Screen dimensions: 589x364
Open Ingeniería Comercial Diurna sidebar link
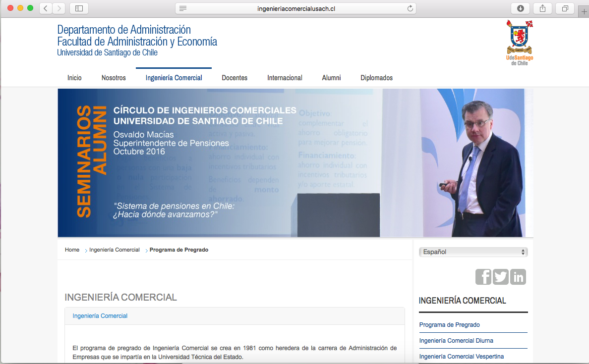[x=456, y=340]
